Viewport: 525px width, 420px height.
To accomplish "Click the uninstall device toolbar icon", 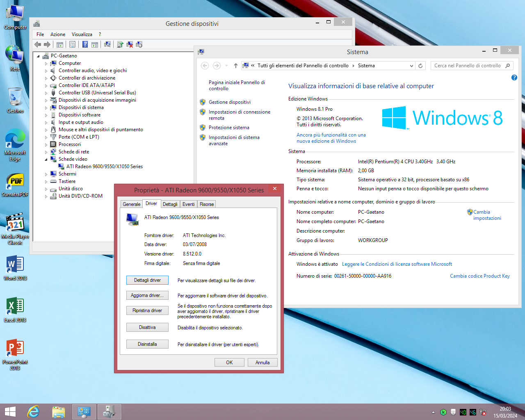I will click(130, 44).
